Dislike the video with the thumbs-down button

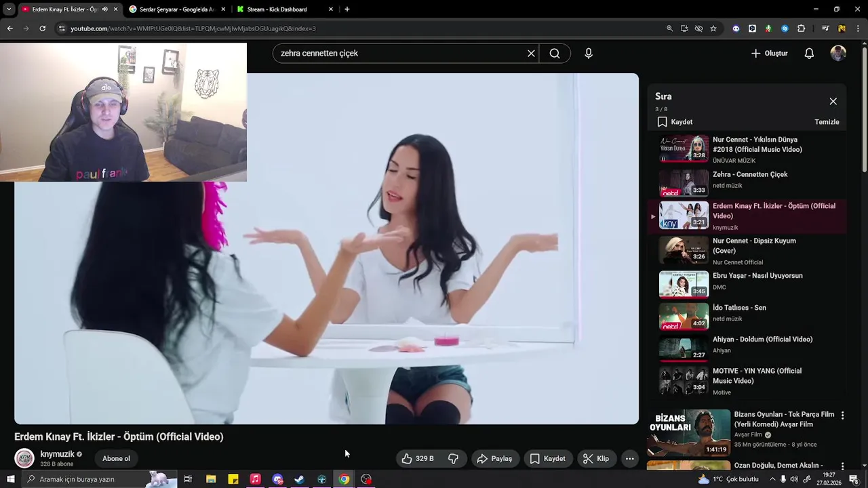[x=454, y=459]
